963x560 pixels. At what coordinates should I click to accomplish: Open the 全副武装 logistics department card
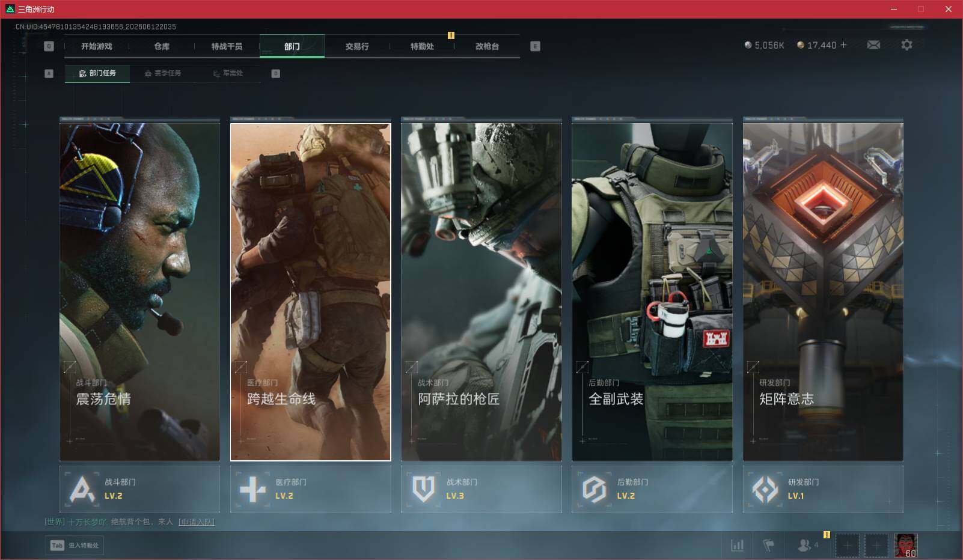[652, 291]
